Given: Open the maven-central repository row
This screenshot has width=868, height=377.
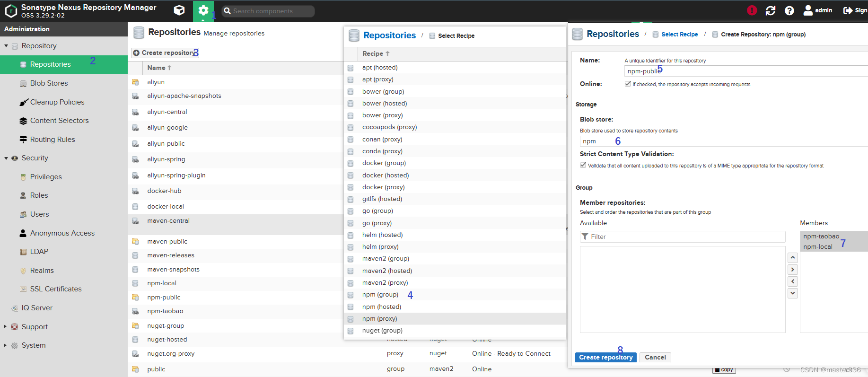Looking at the screenshot, I should pyautogui.click(x=168, y=221).
